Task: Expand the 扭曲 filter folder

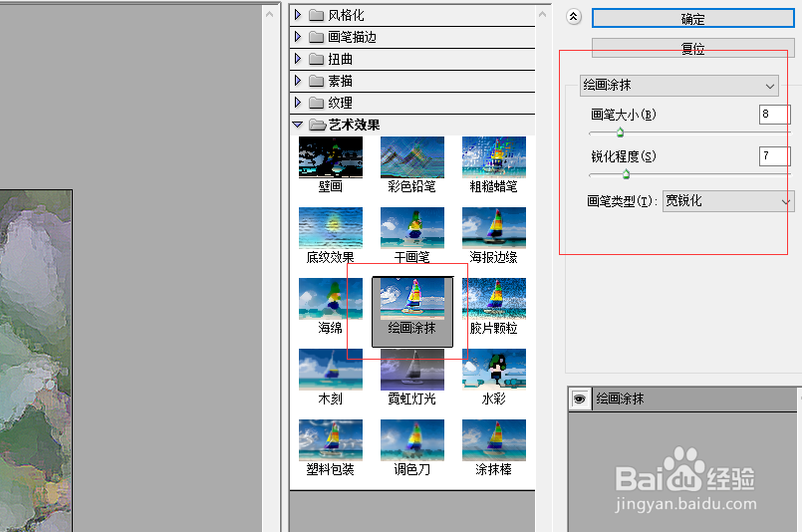Action: pyautogui.click(x=298, y=59)
